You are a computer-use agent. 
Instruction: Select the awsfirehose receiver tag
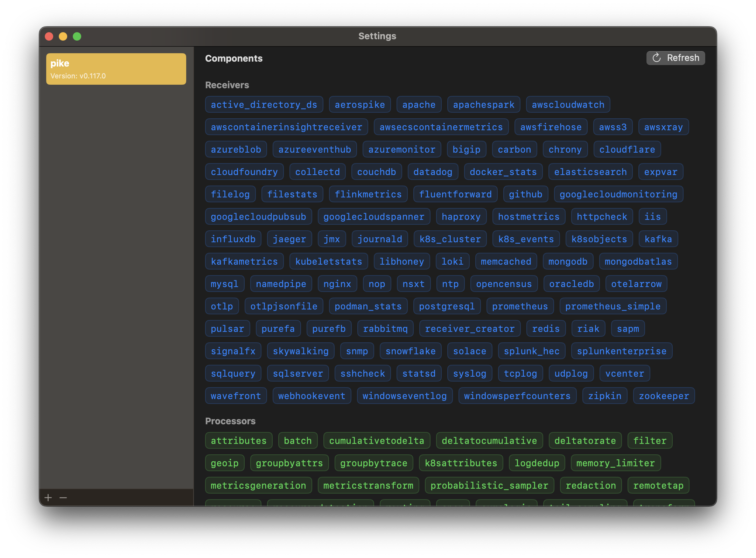(551, 127)
